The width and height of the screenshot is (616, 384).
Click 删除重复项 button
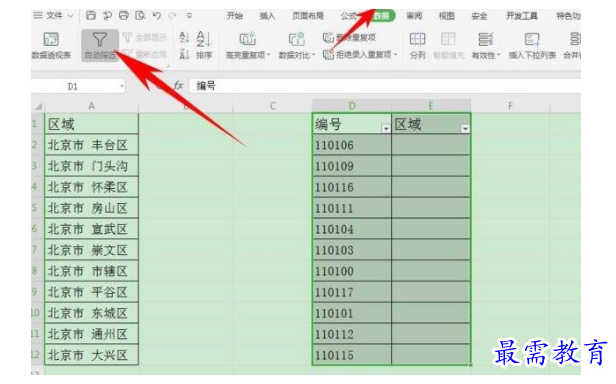[349, 38]
